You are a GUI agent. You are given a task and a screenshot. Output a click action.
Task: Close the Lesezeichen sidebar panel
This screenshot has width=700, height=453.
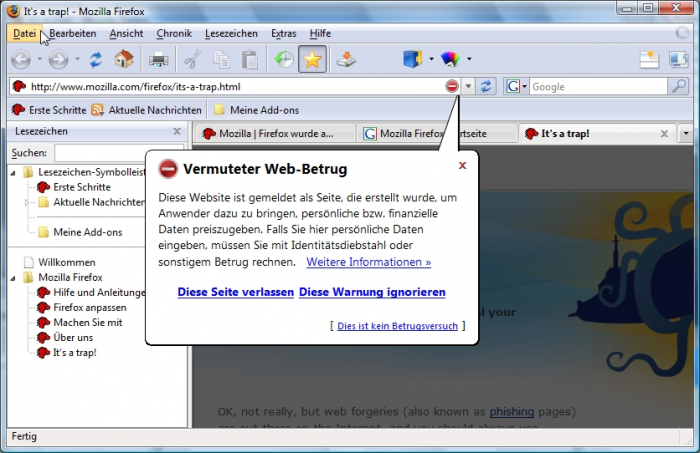(177, 131)
